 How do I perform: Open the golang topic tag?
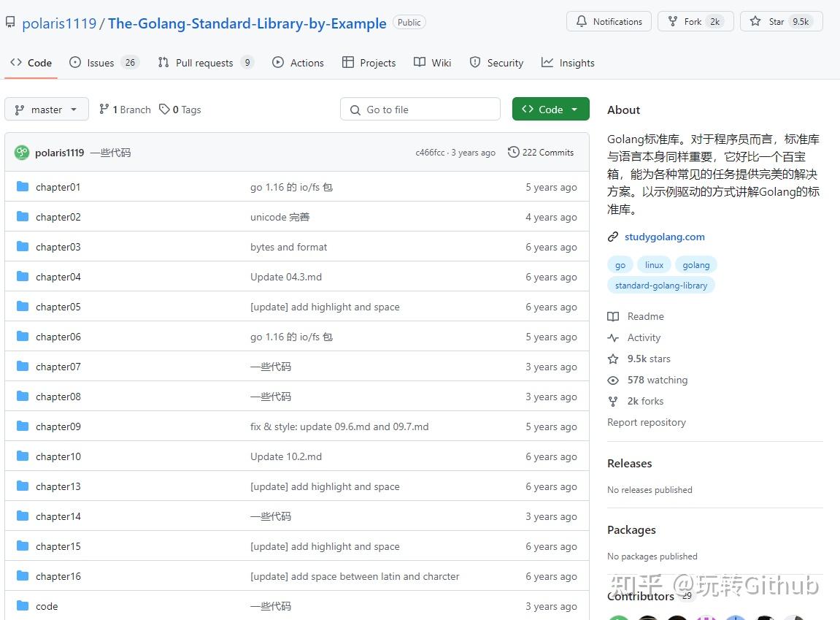pyautogui.click(x=695, y=264)
